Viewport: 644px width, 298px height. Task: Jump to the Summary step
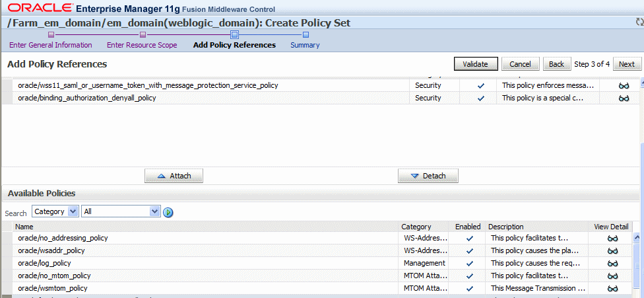pos(305,45)
